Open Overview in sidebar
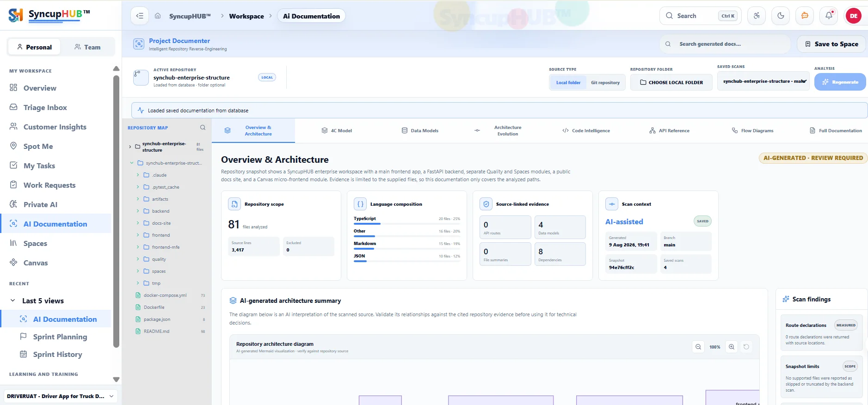Viewport: 868px width, 405px height. tap(55, 88)
